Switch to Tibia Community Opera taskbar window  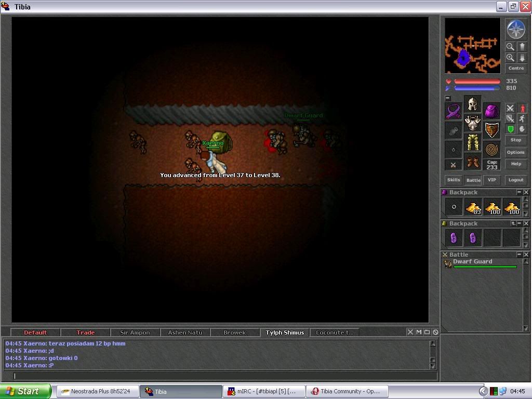click(x=348, y=392)
